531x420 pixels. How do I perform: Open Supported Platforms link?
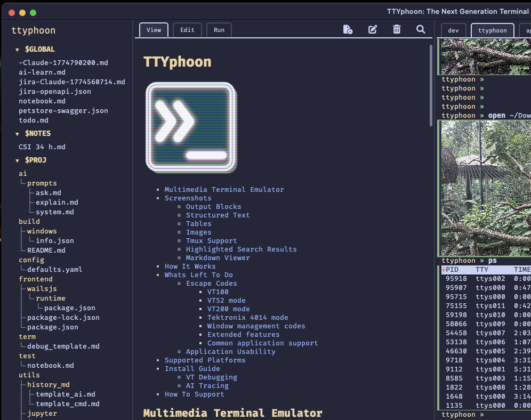click(x=205, y=360)
